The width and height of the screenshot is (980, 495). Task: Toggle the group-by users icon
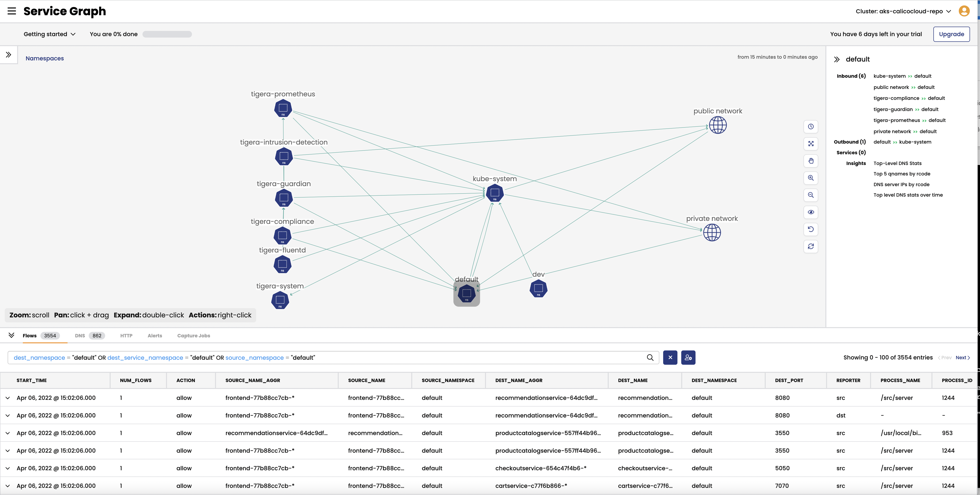688,357
